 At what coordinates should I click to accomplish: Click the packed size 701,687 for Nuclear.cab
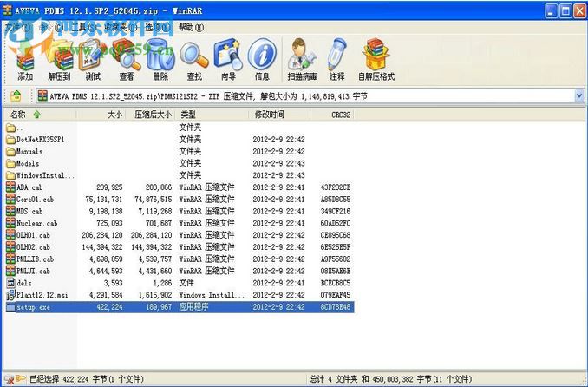tap(159, 223)
